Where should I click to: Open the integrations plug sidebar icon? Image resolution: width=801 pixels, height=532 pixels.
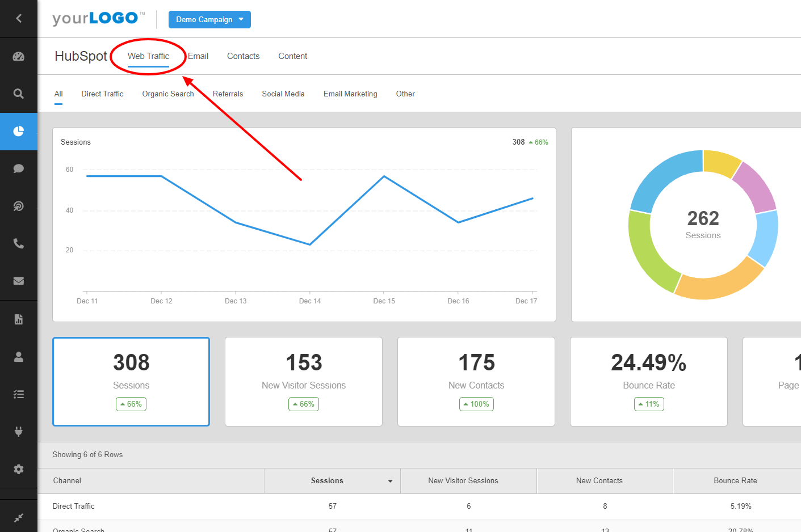click(19, 431)
